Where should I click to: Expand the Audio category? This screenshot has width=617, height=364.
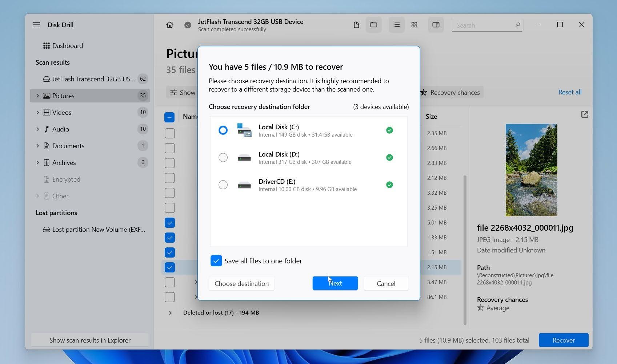(x=37, y=129)
